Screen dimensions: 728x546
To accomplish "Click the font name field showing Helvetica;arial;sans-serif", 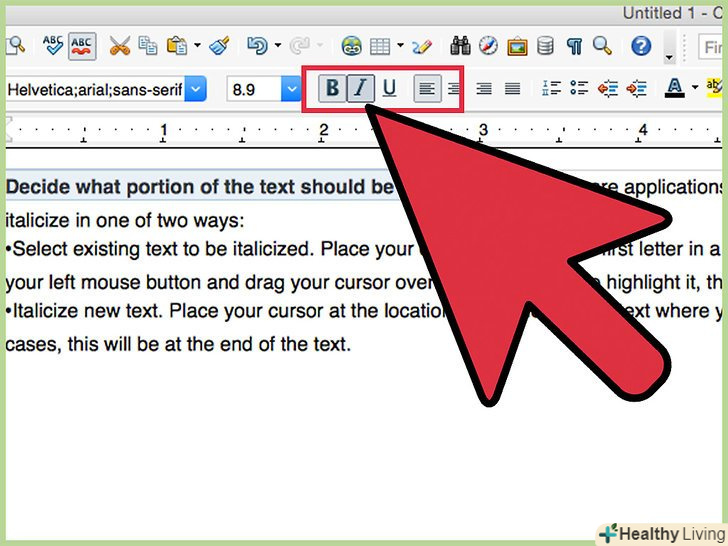I will (x=95, y=89).
